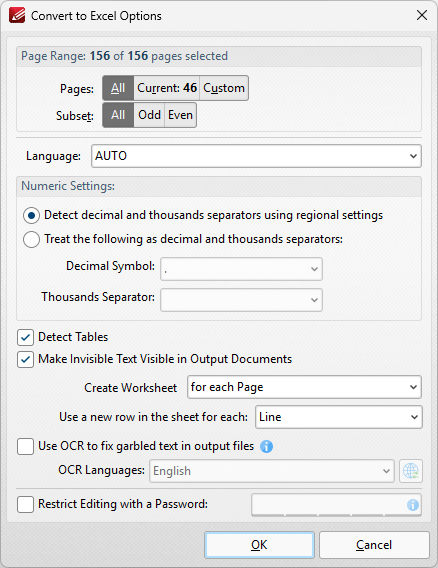Toggle Make Invisible Text Visible checkbox
This screenshot has height=568, width=438.
pos(25,359)
